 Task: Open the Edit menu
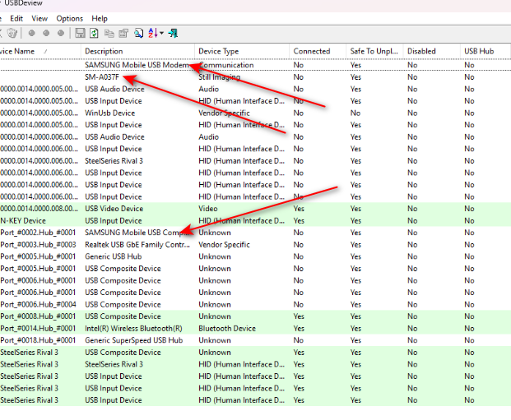pyautogui.click(x=16, y=19)
